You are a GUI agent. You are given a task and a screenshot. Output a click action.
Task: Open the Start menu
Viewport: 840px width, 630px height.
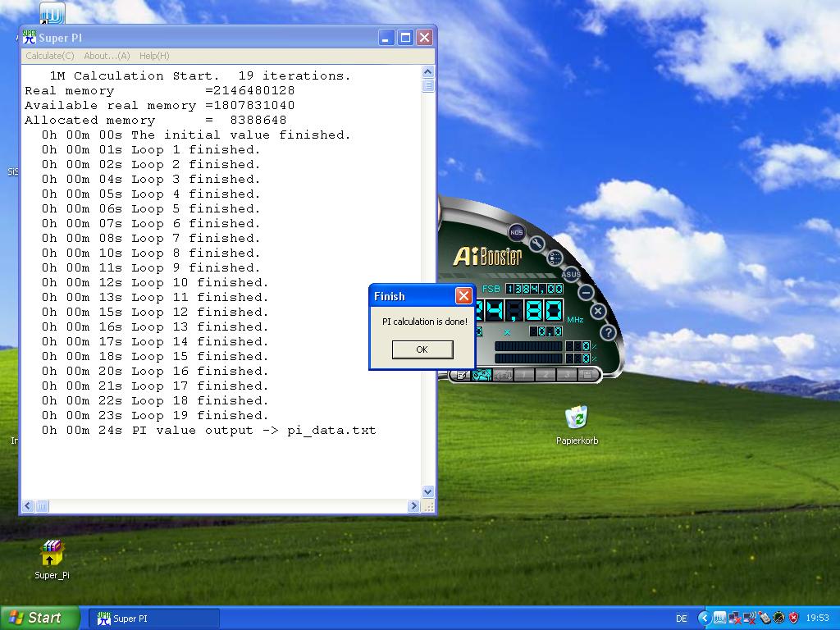[x=39, y=618]
